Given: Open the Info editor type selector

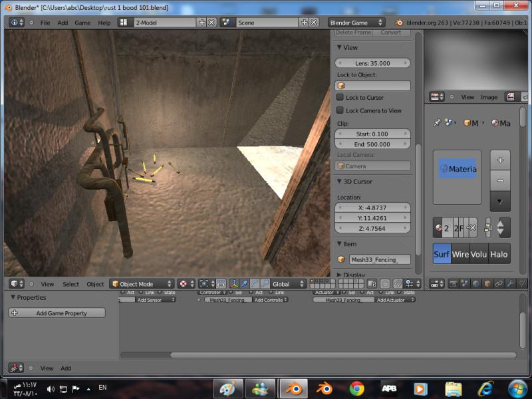Looking at the screenshot, I should (17, 23).
